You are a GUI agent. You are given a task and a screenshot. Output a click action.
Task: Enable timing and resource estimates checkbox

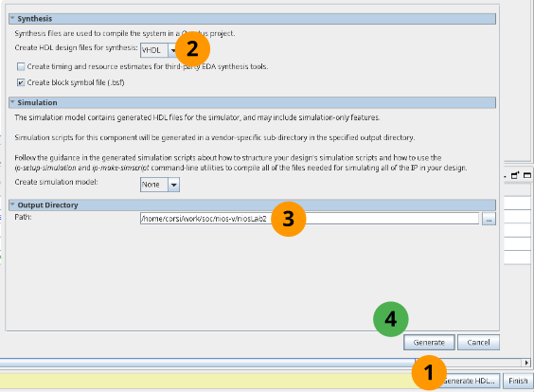(21, 66)
